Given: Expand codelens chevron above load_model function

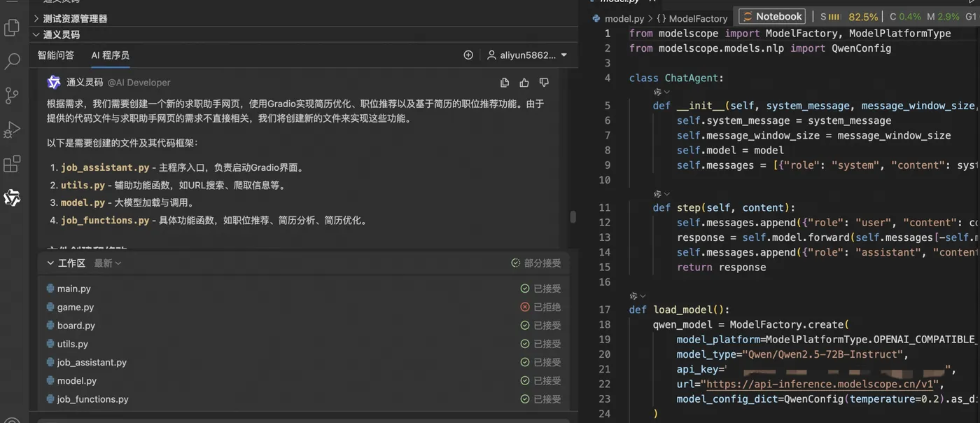Looking at the screenshot, I should point(643,296).
